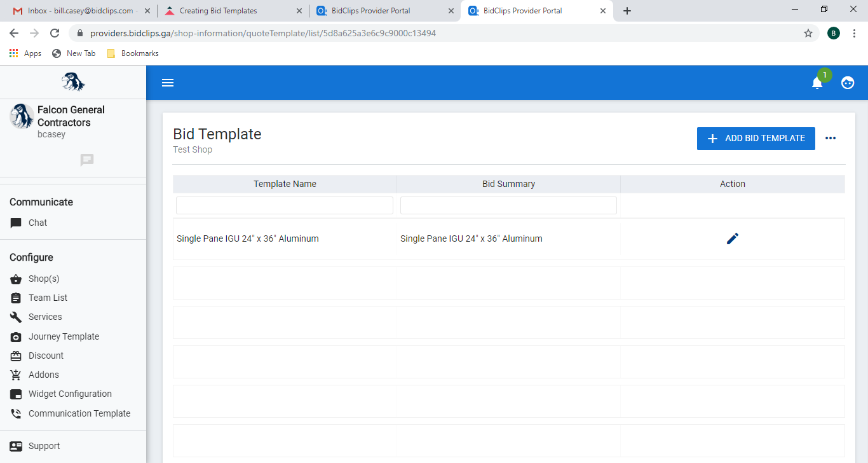Viewport: 868px width, 463px height.
Task: Close the Gmail Inbox tab
Action: (x=148, y=11)
